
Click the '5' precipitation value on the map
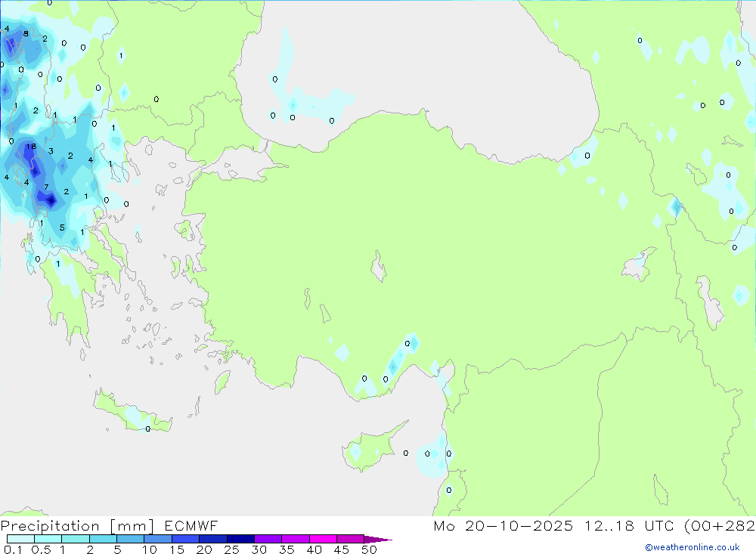coord(62,227)
